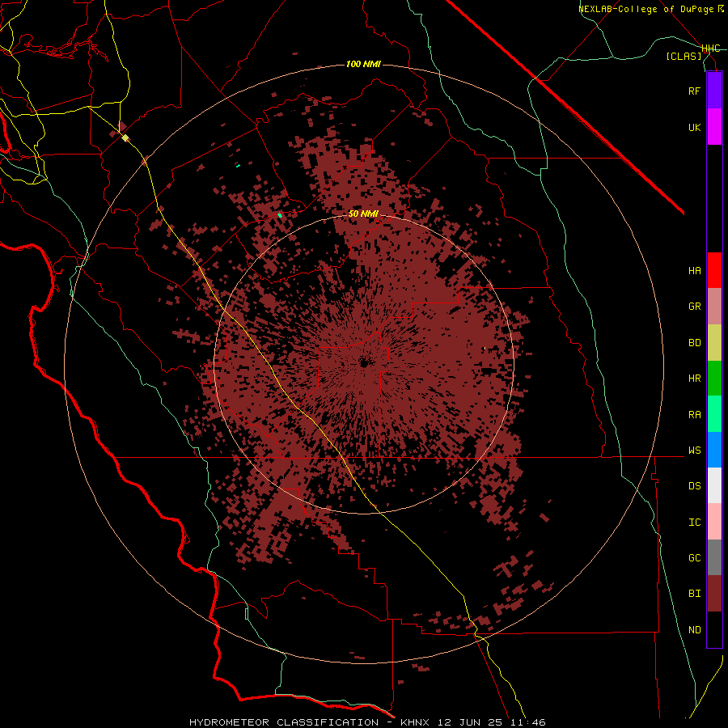This screenshot has height=728, width=728.
Task: Click the BD legend label
Action: (695, 343)
